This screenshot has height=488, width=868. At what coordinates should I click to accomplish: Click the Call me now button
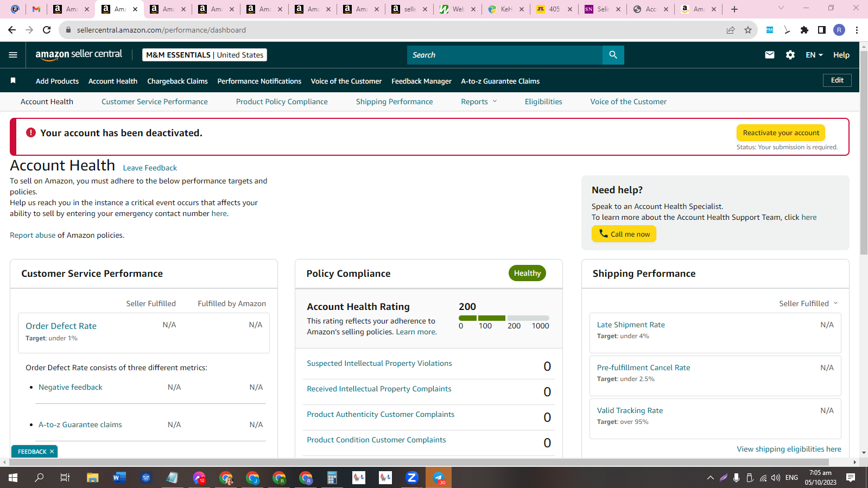tap(624, 234)
